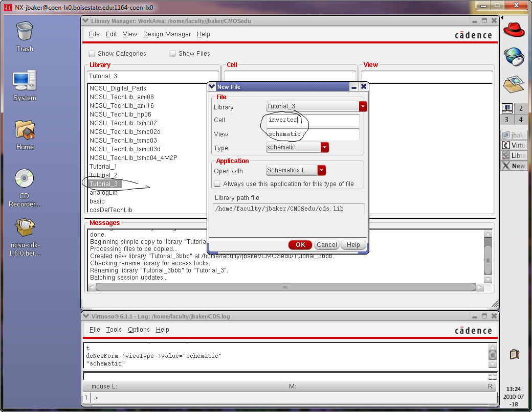The height and width of the screenshot is (412, 532).
Task: Open the System desktop icon
Action: (x=25, y=85)
